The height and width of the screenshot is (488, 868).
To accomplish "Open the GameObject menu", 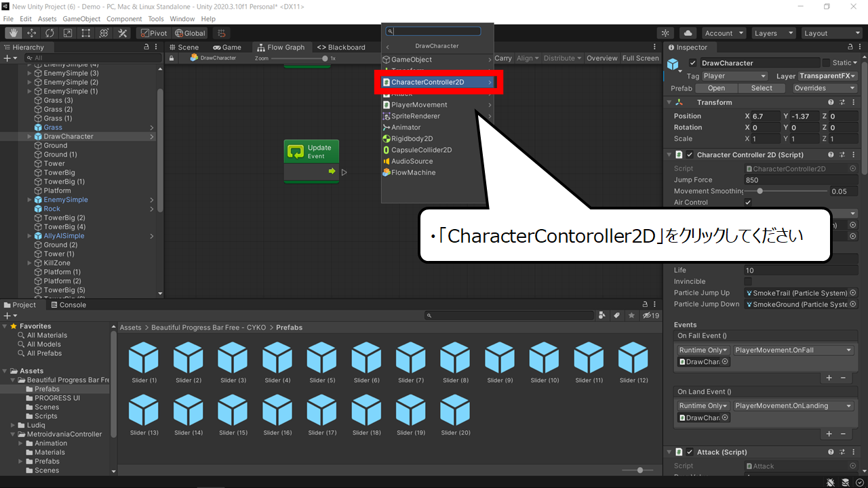I will click(x=81, y=19).
